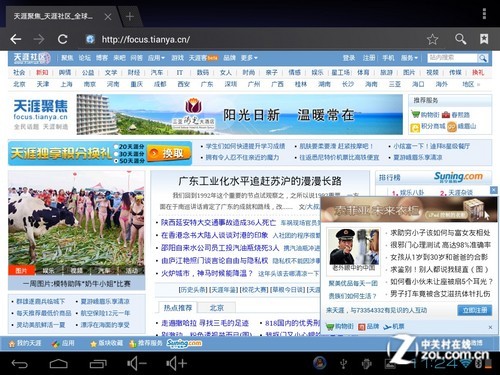Screen dimensions: 500x375
Task: Open the 积分商城 icon
Action: pyautogui.click(x=415, y=127)
